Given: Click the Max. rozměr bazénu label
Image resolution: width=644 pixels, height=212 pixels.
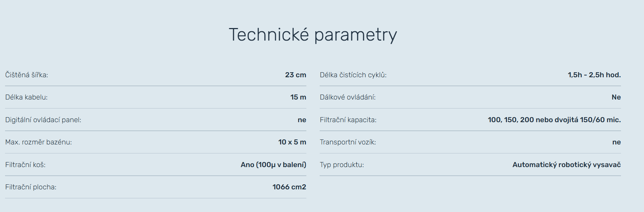Looking at the screenshot, I should [38, 142].
